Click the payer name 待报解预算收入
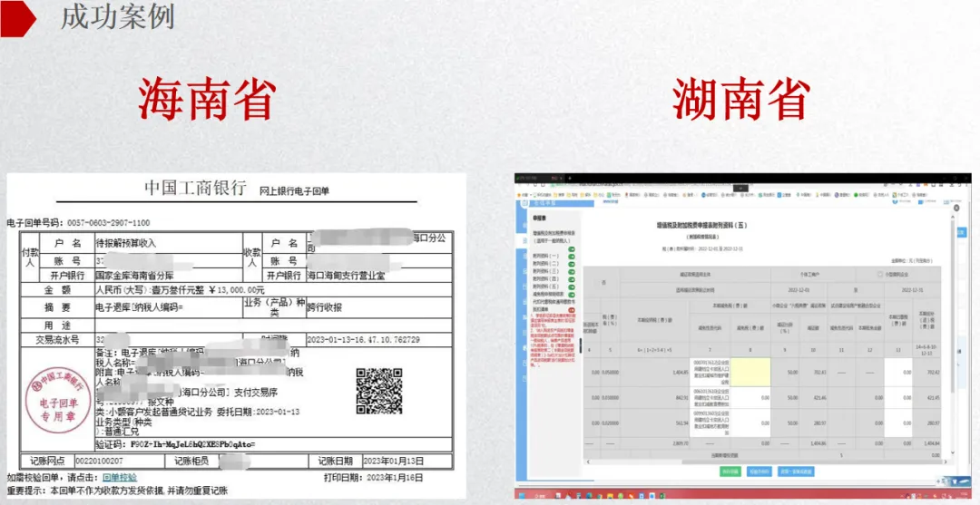The width and height of the screenshot is (980, 505). coord(125,242)
